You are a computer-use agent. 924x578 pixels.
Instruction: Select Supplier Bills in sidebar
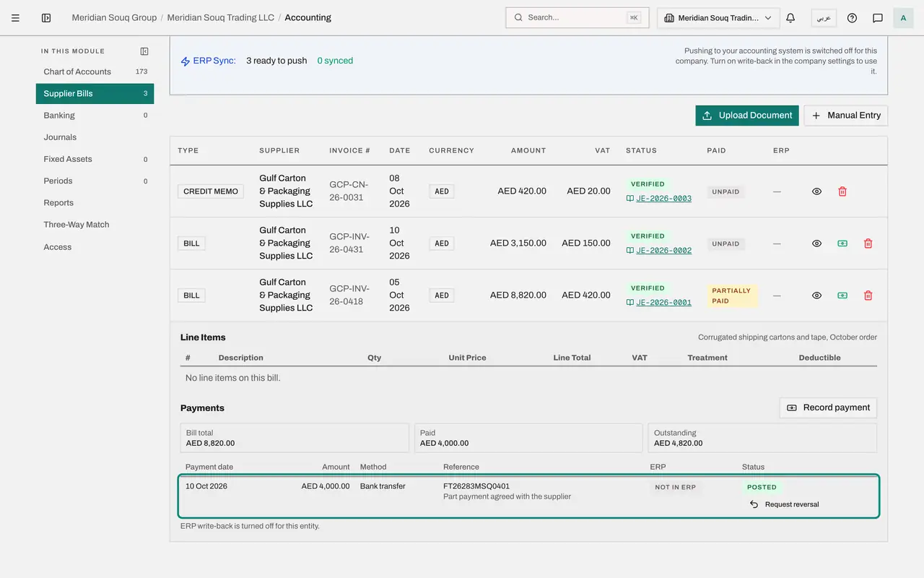(x=95, y=93)
